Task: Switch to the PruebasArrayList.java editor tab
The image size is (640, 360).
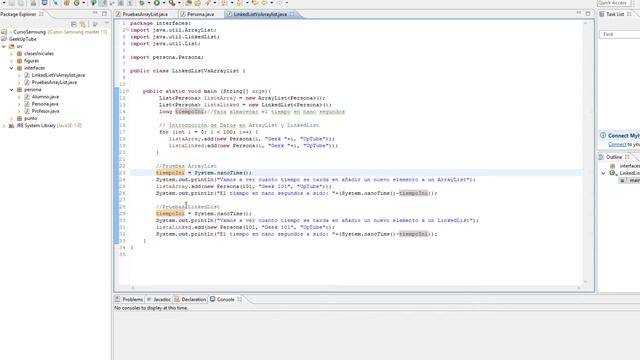Action: click(145, 14)
